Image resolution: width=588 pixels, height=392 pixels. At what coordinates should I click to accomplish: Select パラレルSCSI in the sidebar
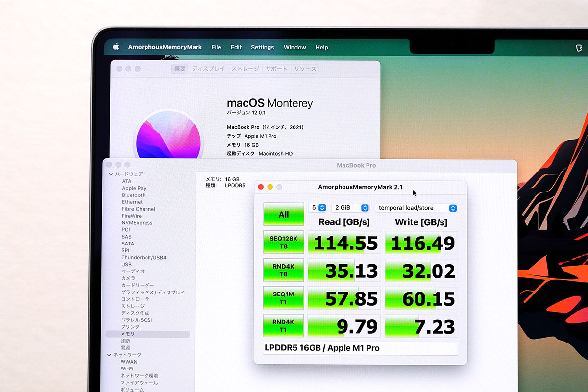138,320
